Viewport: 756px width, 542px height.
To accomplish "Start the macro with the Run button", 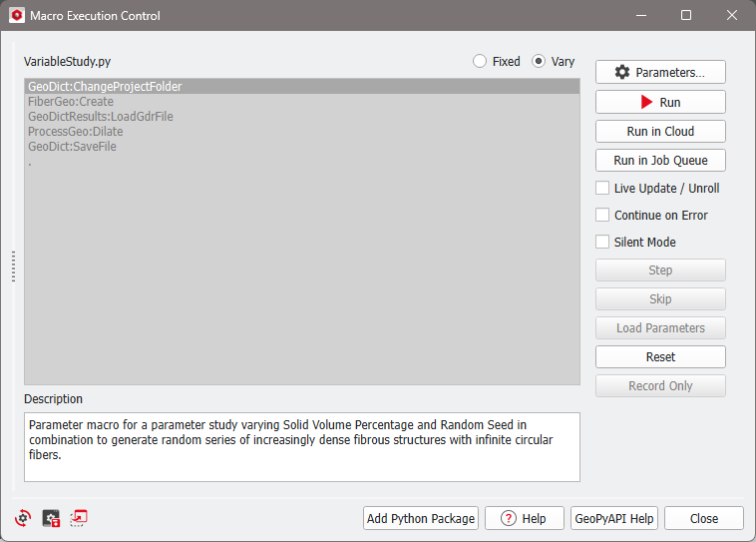I will pyautogui.click(x=660, y=103).
